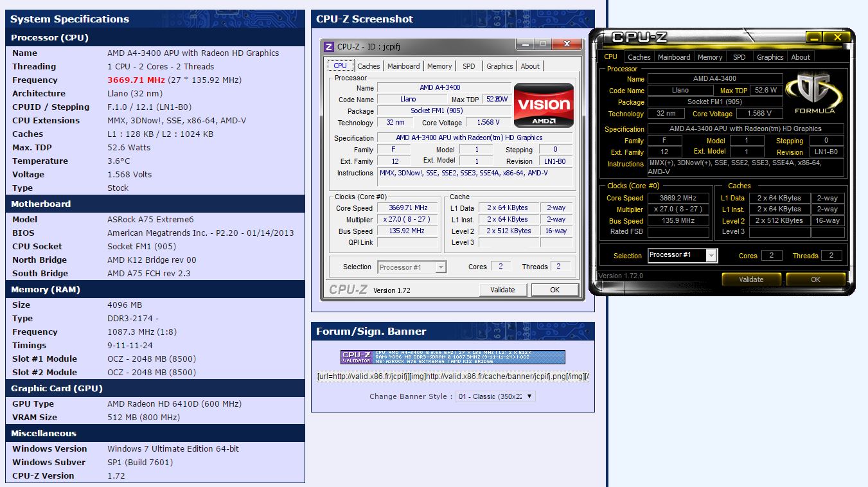Click the Threads count field in the embedded CPU-Z screenshot
The width and height of the screenshot is (868, 487).
coord(561,267)
